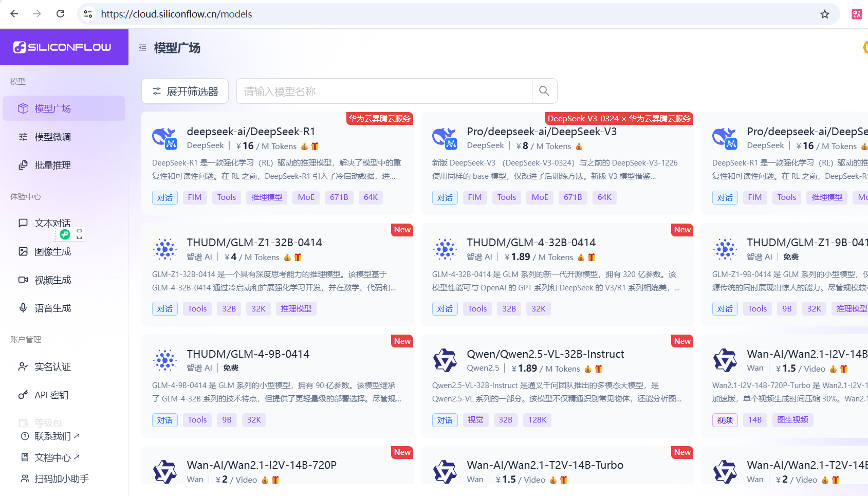Click GLM-4-32B-0414 card's Zhipu logo
Screen dimensions: 868x496
[445, 249]
